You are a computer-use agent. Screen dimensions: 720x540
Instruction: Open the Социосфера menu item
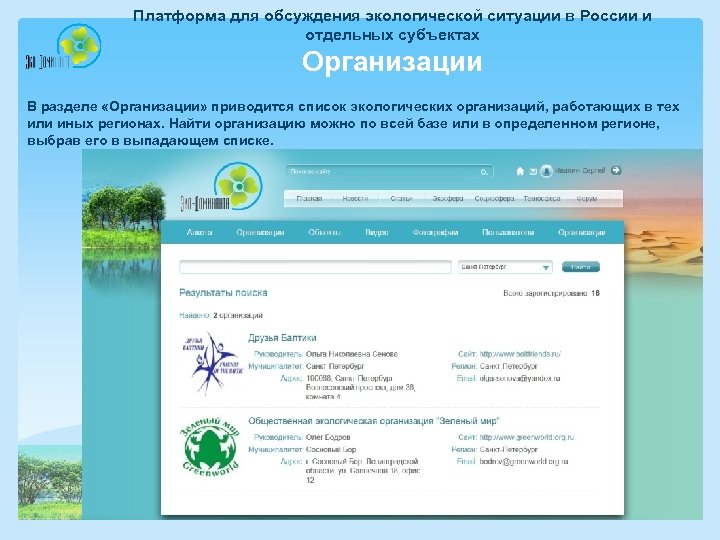pyautogui.click(x=494, y=198)
